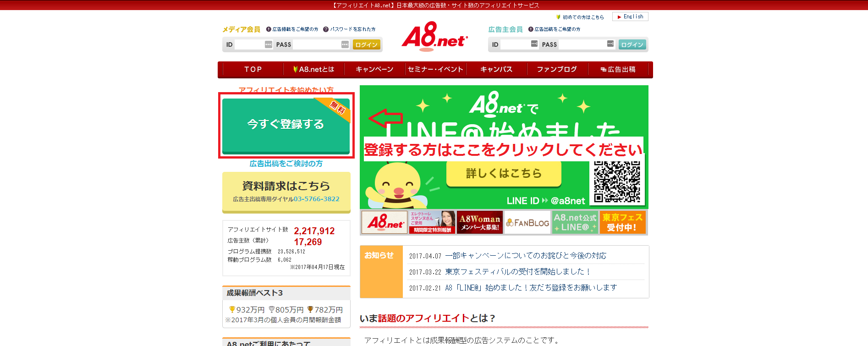Click the affiliate site count 2,217,912
The height and width of the screenshot is (346, 868).
coord(314,231)
